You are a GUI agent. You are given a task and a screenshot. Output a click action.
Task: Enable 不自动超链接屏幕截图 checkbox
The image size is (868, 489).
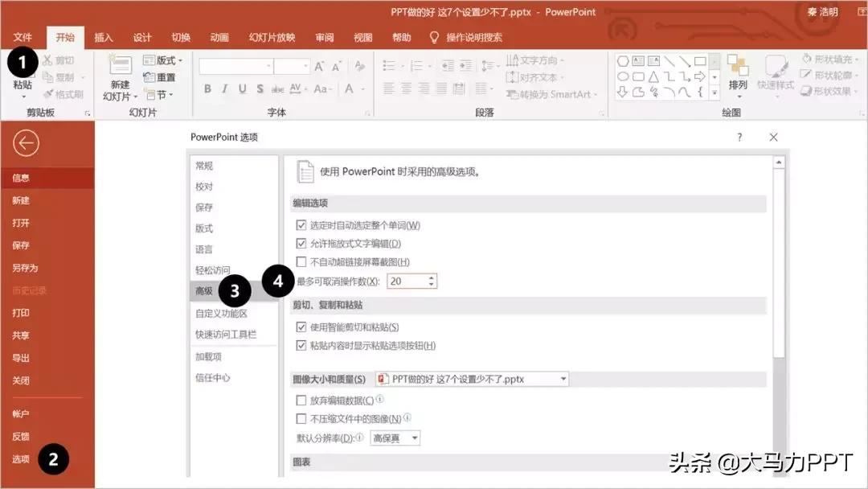(x=301, y=261)
